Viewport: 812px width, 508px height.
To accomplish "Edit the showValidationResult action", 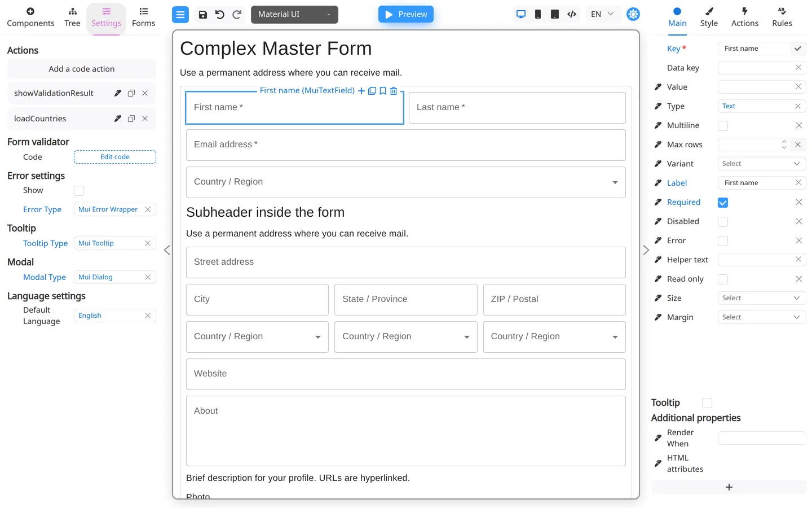I will point(118,93).
